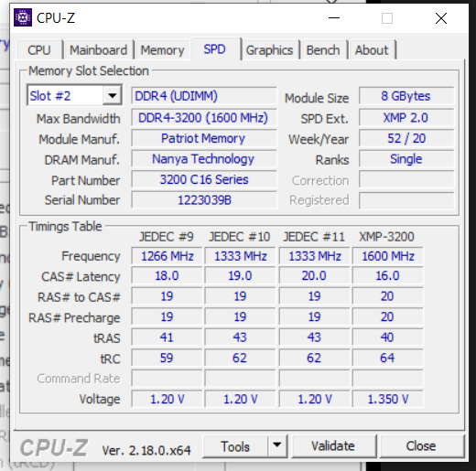Click the empty Command Rate cell under JEDEC #9
Screen dimensions: 476x471
click(x=167, y=379)
